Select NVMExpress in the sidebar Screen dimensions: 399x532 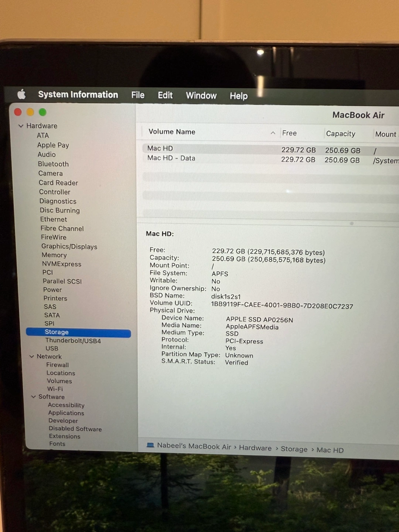pos(62,264)
